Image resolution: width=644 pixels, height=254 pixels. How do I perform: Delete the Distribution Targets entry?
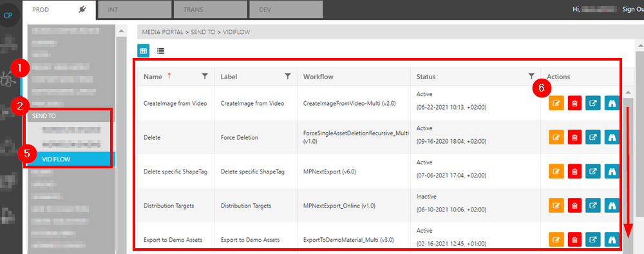(575, 206)
